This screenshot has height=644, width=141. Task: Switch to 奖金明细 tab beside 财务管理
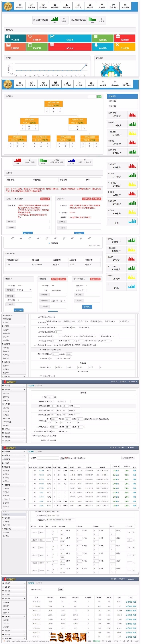point(39,583)
